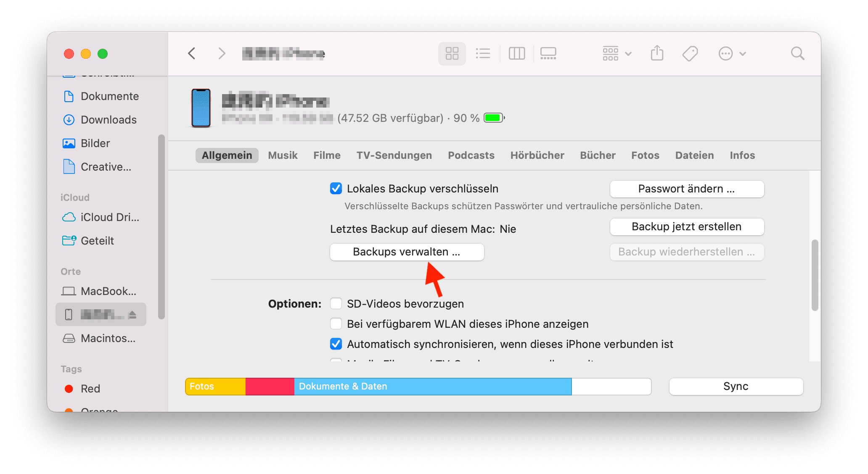The image size is (868, 474).
Task: Uncheck Lokales Backup verschlüsseln
Action: point(336,188)
